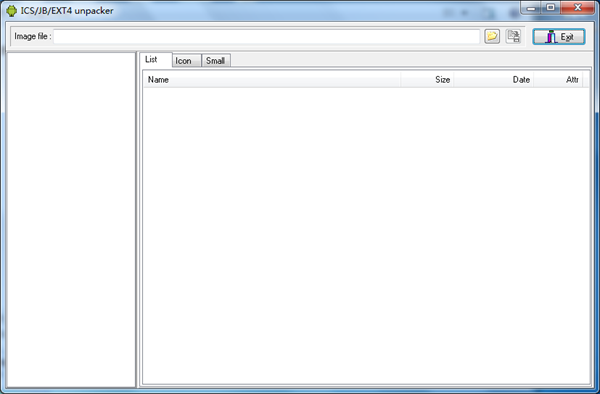Minimize the unpacker window
600x394 pixels.
[531, 8]
